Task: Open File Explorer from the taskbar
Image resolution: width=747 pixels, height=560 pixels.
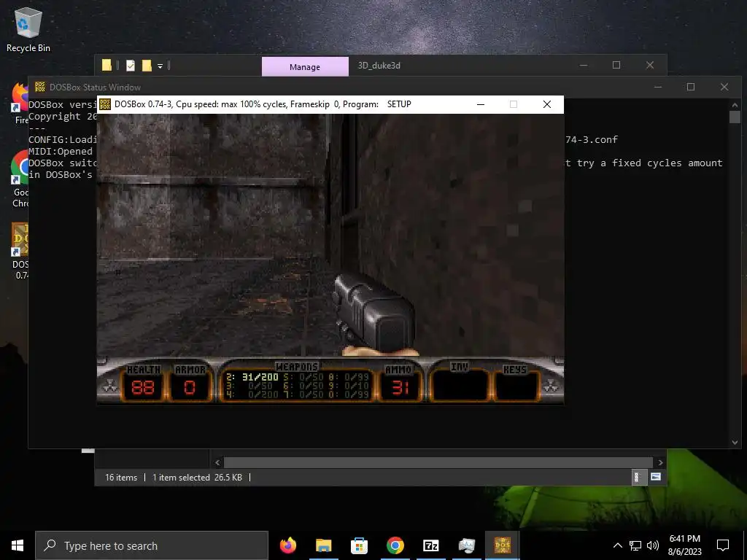Action: pos(323,545)
